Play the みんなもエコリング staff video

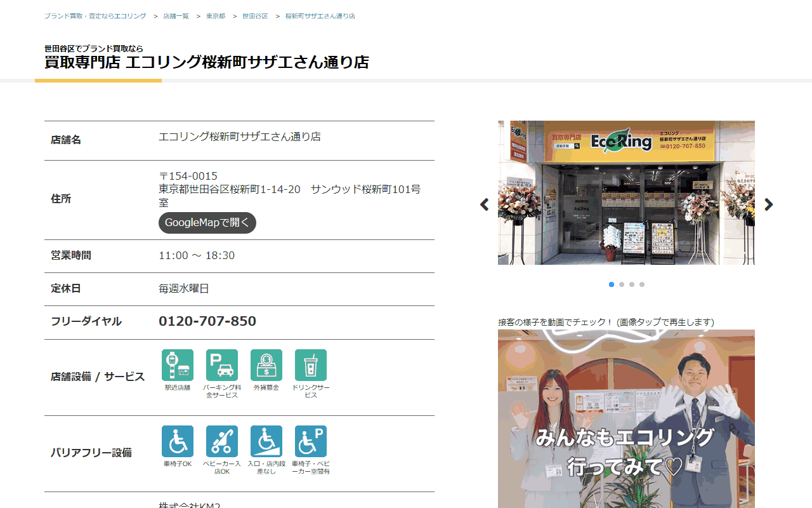coord(626,419)
